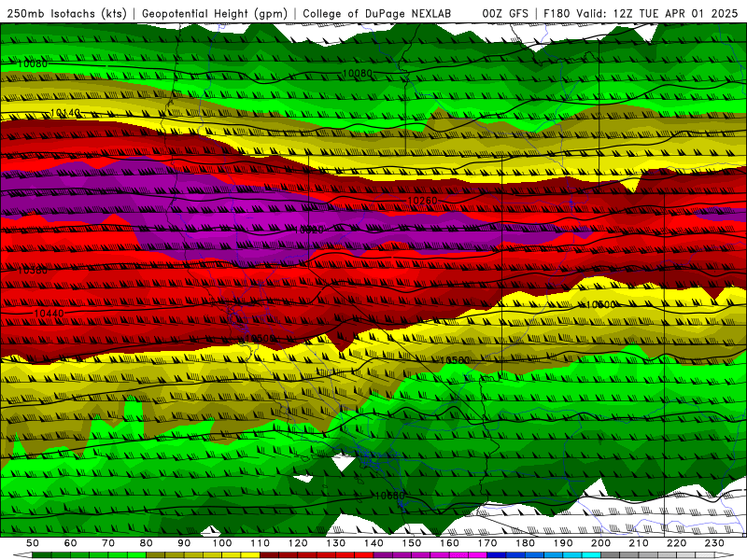747x560 pixels.
Task: Click the 90 value on the color scale
Action: click(184, 543)
